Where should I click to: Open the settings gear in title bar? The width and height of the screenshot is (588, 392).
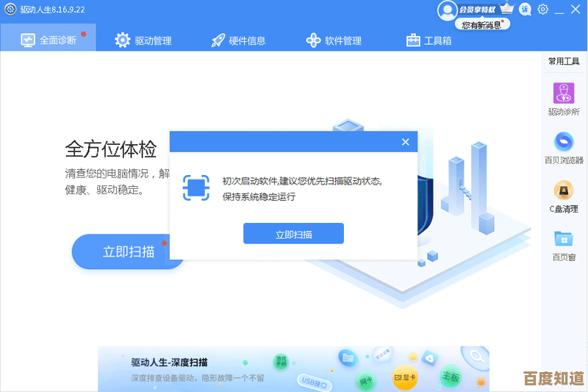[543, 10]
